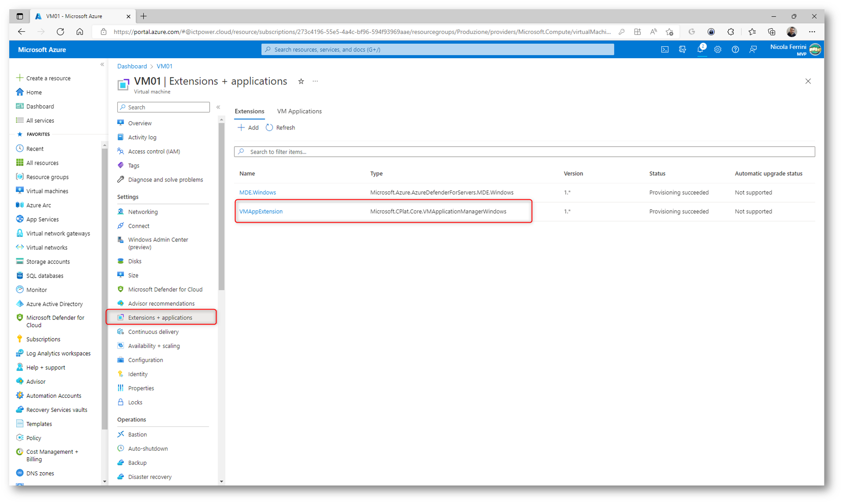The height and width of the screenshot is (504, 843).
Task: Open the directories and subscriptions filter icon
Action: (683, 49)
